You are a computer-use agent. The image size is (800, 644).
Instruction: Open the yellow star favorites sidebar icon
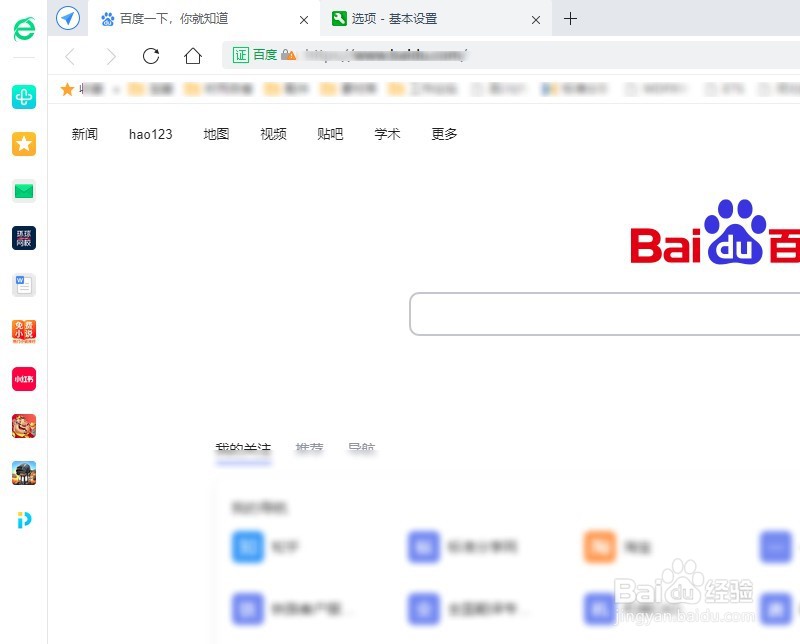[x=24, y=144]
